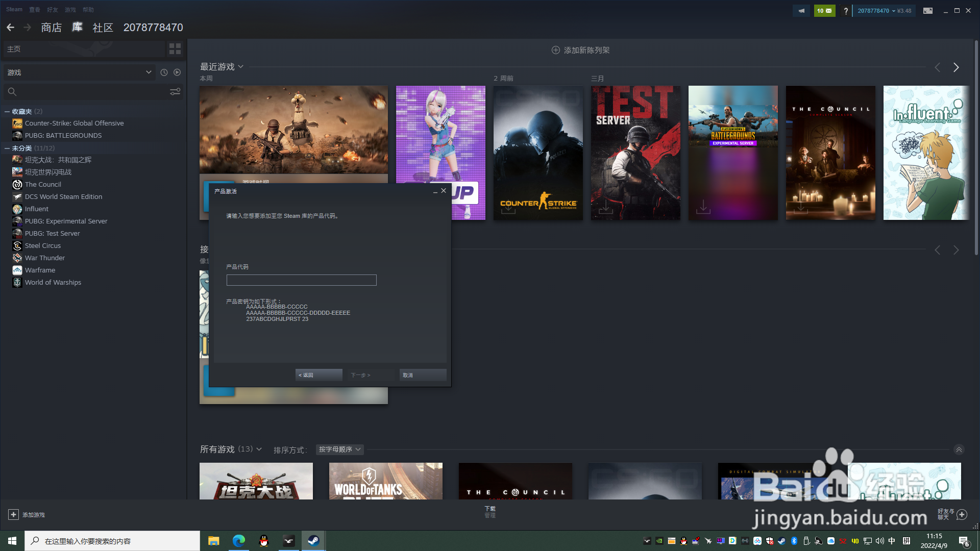Viewport: 980px width, 551px height.
Task: Open the 按字母顺序 sort dropdown
Action: point(339,449)
